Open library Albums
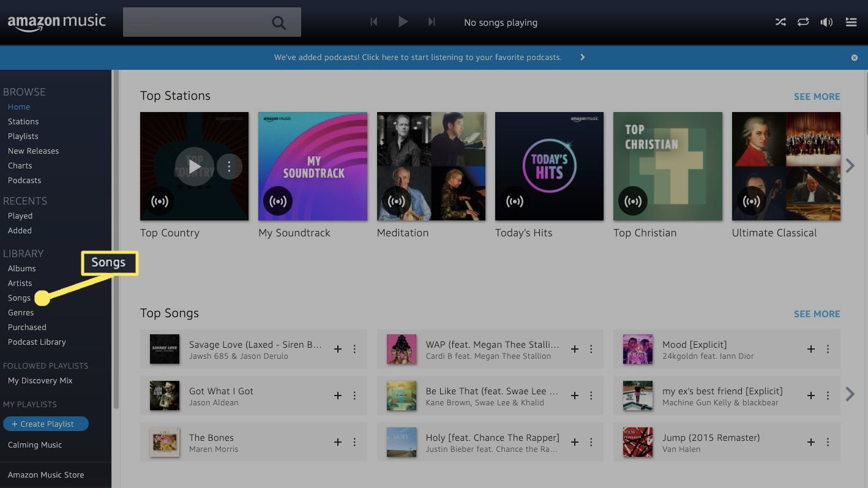868x488 pixels. click(x=22, y=268)
